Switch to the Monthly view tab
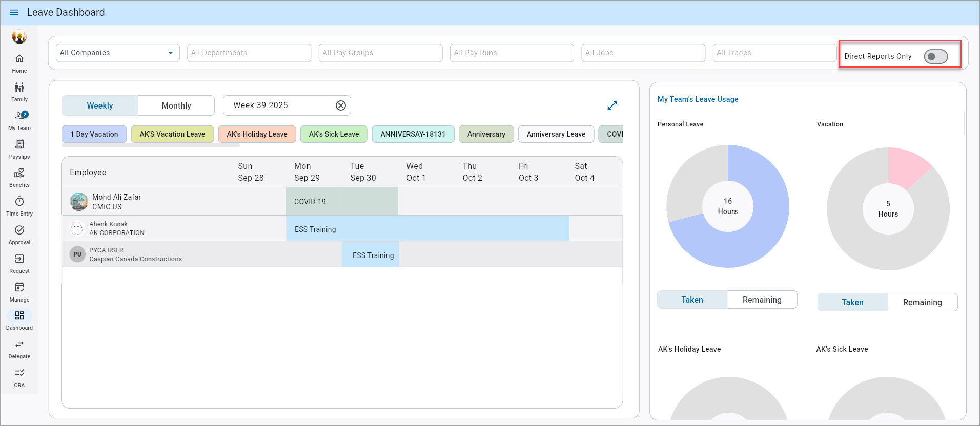The width and height of the screenshot is (980, 426). point(176,105)
